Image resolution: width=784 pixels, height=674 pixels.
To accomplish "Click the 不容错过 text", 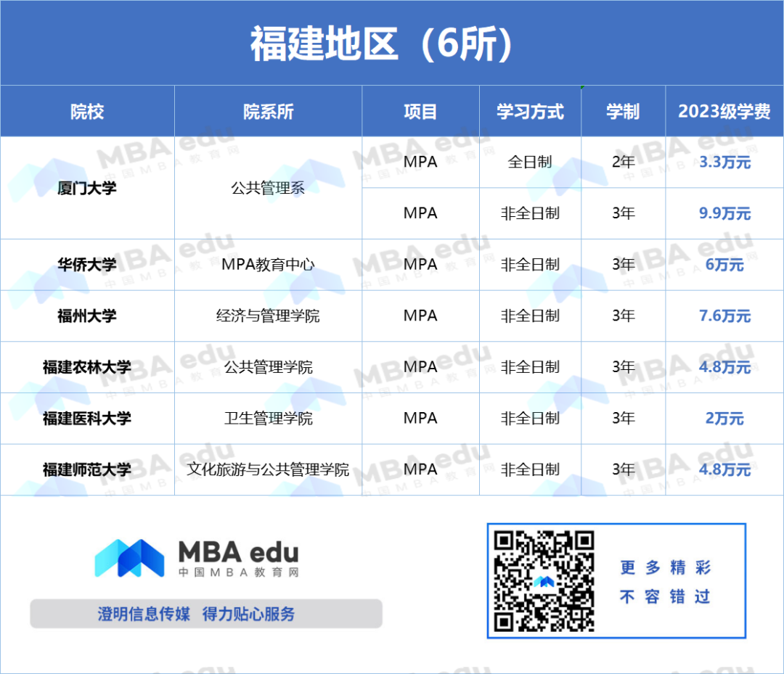I will (x=665, y=596).
